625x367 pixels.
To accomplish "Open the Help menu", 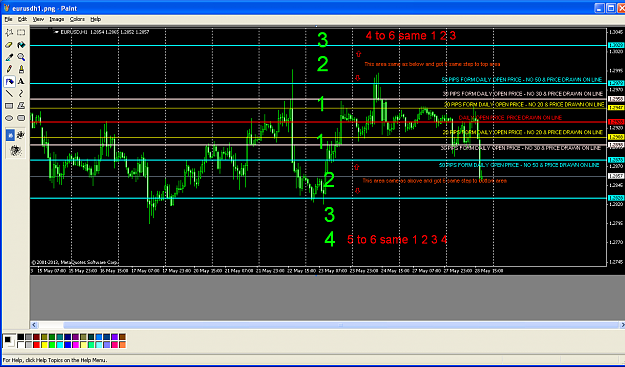I will (96, 19).
